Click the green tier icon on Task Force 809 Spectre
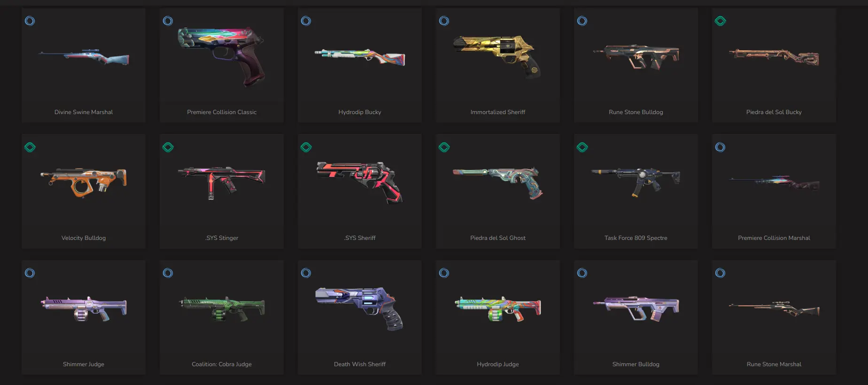This screenshot has height=385, width=868. (582, 147)
